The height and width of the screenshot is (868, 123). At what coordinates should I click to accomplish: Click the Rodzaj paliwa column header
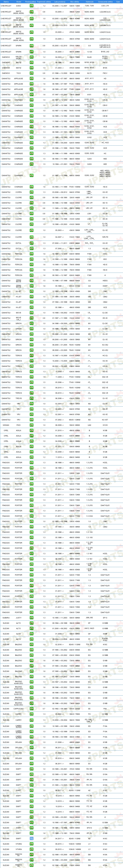pos(31,1)
